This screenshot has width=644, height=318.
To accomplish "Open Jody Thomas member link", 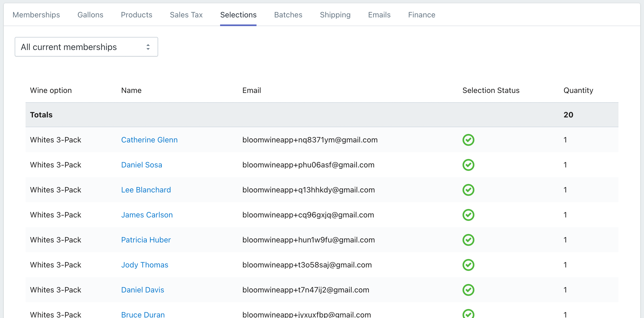I will 145,265.
